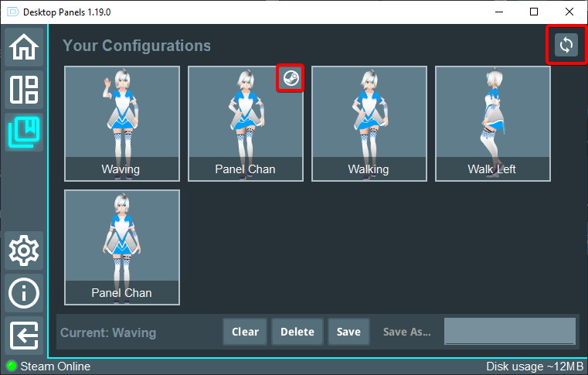The height and width of the screenshot is (375, 588).
Task: Click the 'Disk usage ~12MB' status text
Action: 535,366
